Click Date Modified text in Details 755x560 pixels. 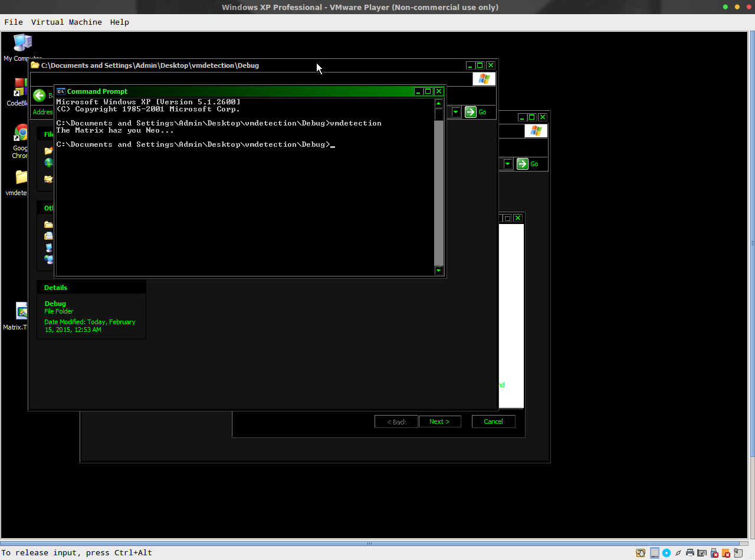(90, 326)
